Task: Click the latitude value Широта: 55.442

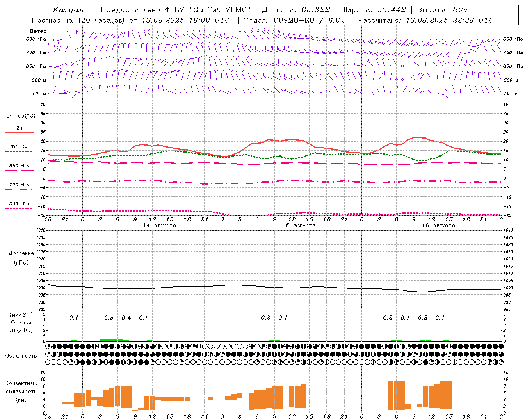Action: pyautogui.click(x=373, y=10)
